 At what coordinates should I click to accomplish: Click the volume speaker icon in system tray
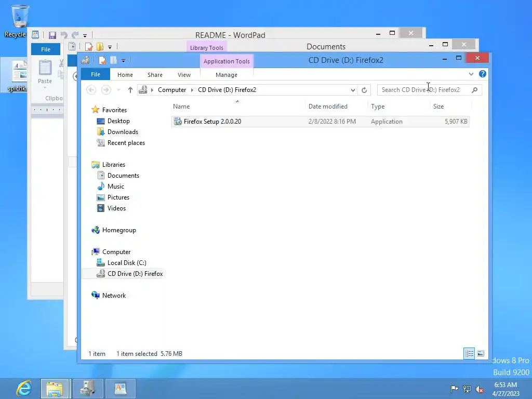click(480, 389)
